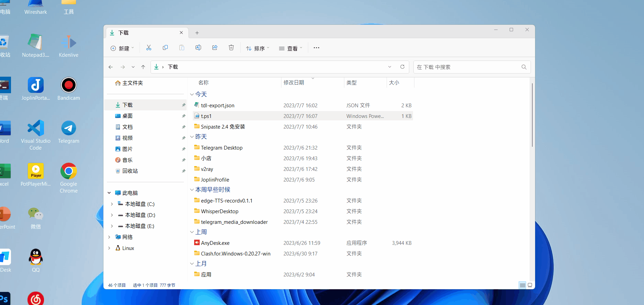Click the Delete trash icon

coord(231,48)
